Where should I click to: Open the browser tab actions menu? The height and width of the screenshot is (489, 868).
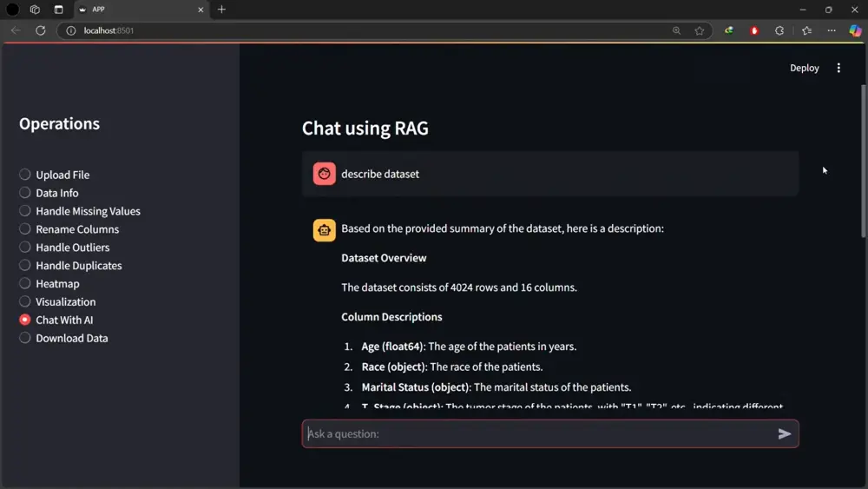pyautogui.click(x=58, y=10)
